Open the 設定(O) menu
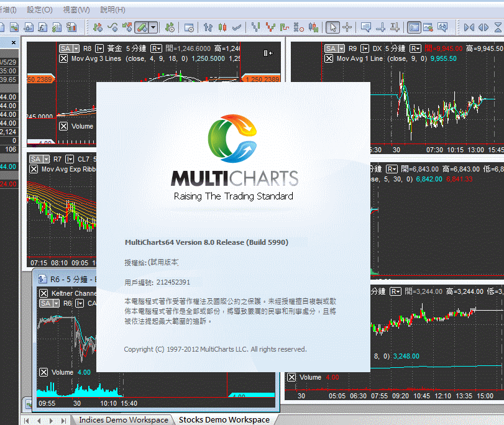The image size is (504, 425). tap(40, 10)
